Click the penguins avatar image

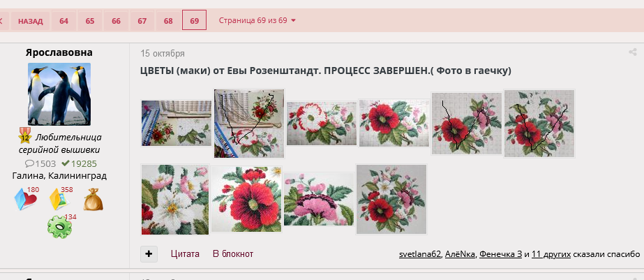(59, 94)
